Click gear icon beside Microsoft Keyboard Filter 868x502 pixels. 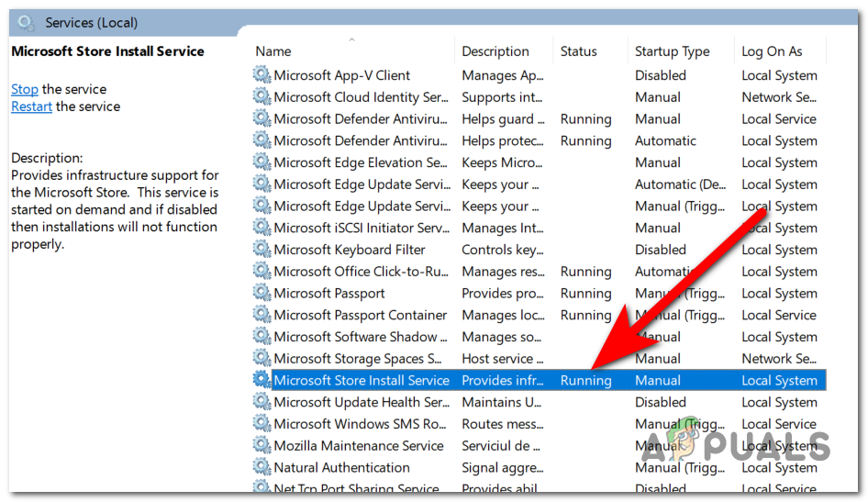(x=262, y=250)
